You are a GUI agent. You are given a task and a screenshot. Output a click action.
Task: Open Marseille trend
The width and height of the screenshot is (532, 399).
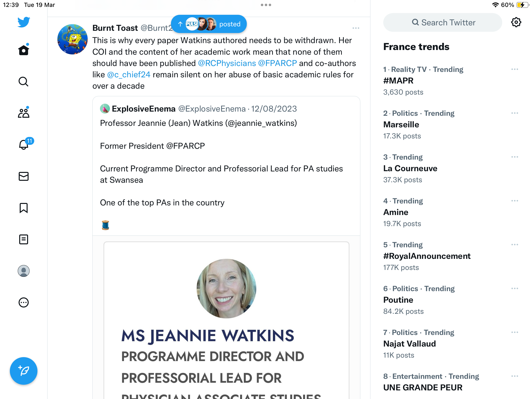tap(401, 124)
